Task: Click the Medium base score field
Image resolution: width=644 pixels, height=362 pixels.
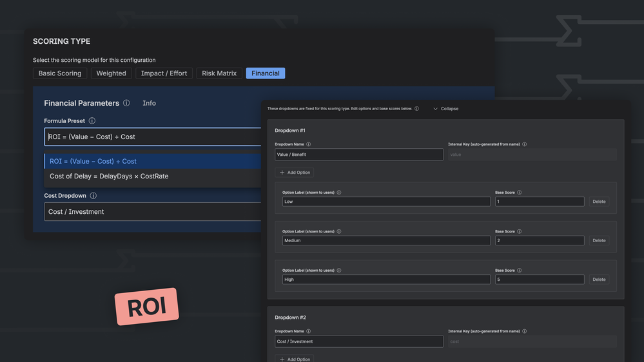Action: [540, 240]
